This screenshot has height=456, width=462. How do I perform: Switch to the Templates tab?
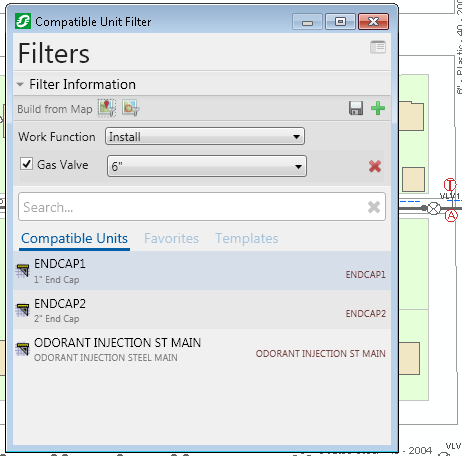[247, 238]
